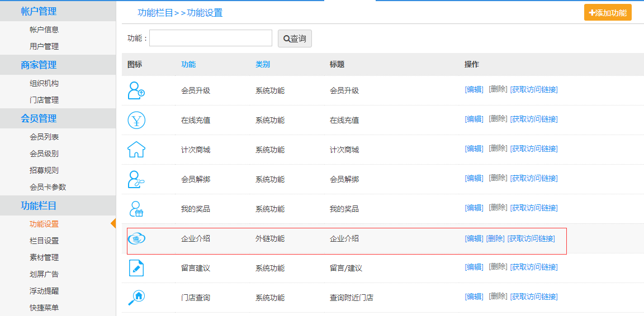Image resolution: width=644 pixels, height=316 pixels.
Task: Focus the 功能 search input field
Action: point(211,38)
